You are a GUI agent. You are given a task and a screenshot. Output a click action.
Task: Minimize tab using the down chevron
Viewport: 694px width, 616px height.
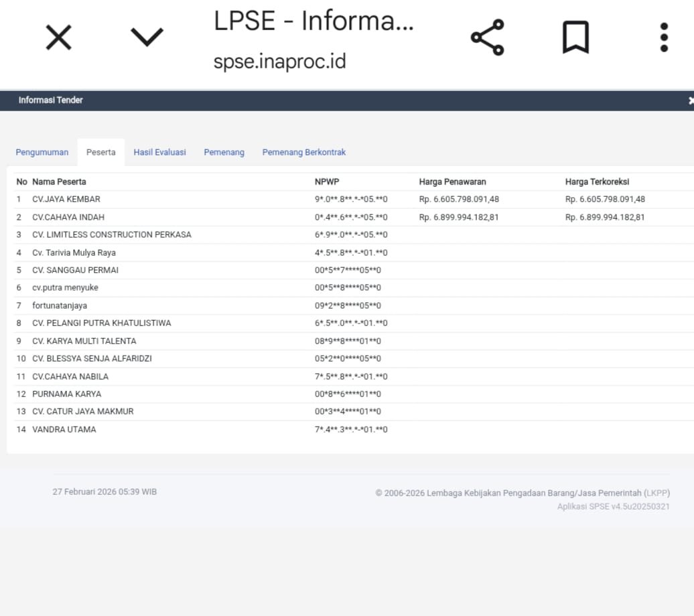[147, 37]
